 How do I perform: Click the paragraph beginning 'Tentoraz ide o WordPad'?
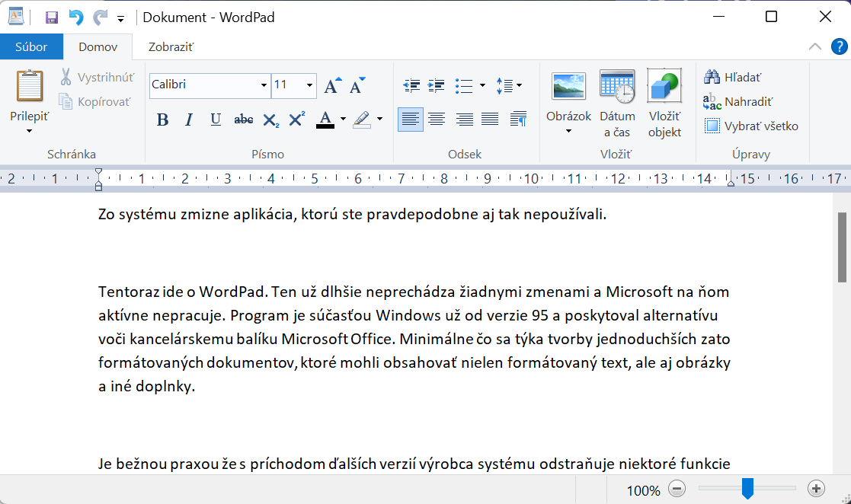[414, 339]
